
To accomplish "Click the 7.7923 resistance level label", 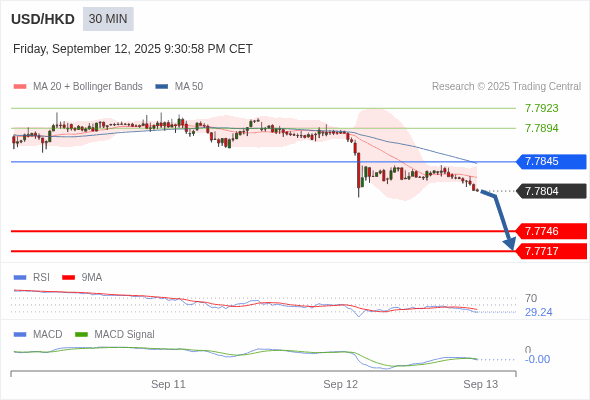I will pyautogui.click(x=541, y=108).
